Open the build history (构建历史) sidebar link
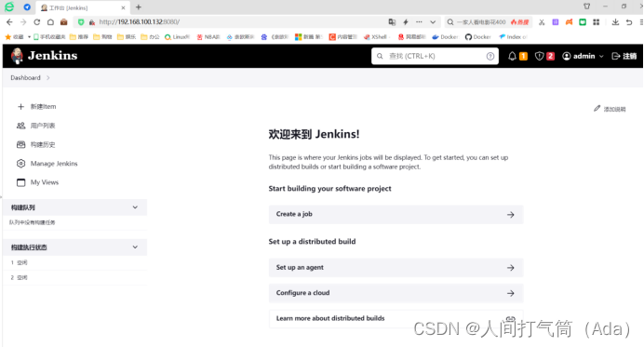The image size is (644, 347). click(43, 144)
